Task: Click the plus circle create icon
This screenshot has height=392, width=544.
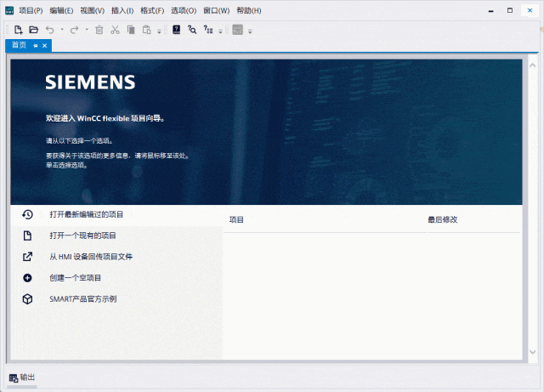Action: 27,278
